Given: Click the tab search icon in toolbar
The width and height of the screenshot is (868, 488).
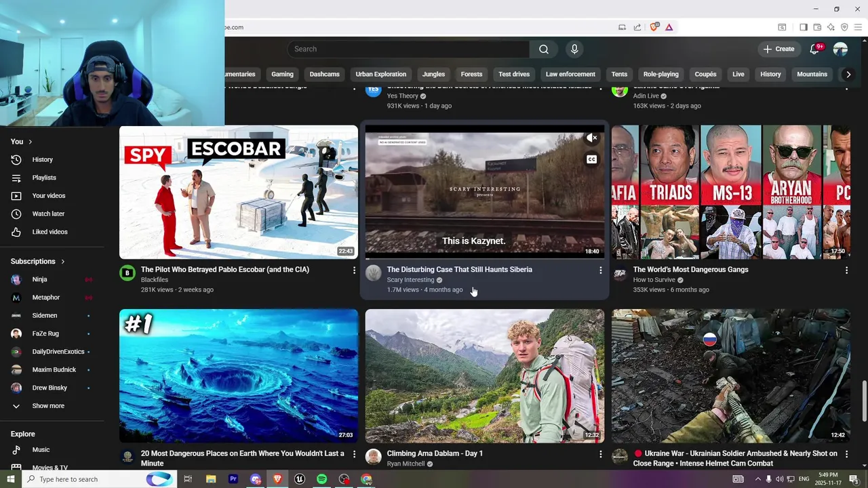Looking at the screenshot, I should (x=782, y=27).
